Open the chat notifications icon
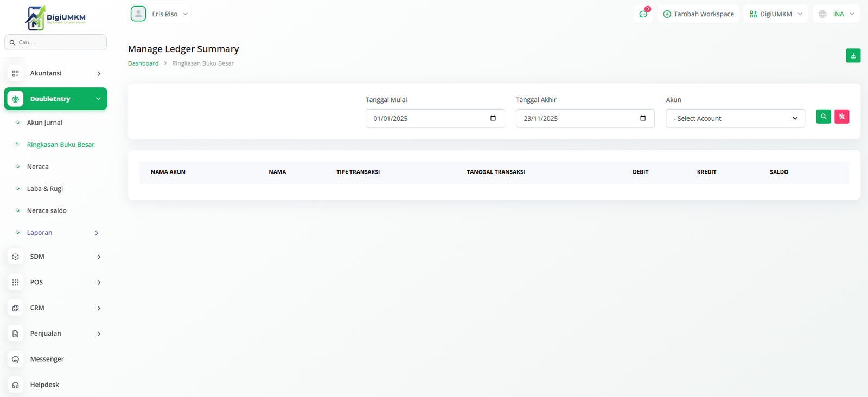Viewport: 868px width, 397px height. (643, 14)
